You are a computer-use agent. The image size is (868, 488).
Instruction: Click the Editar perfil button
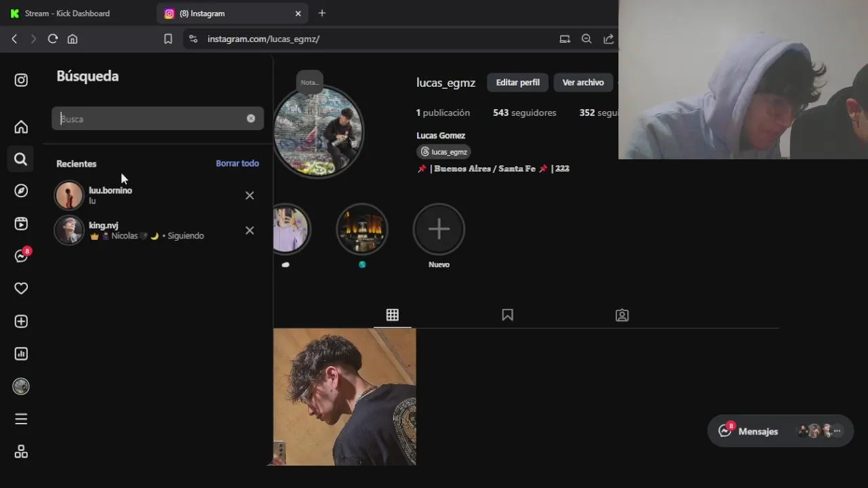pyautogui.click(x=517, y=83)
